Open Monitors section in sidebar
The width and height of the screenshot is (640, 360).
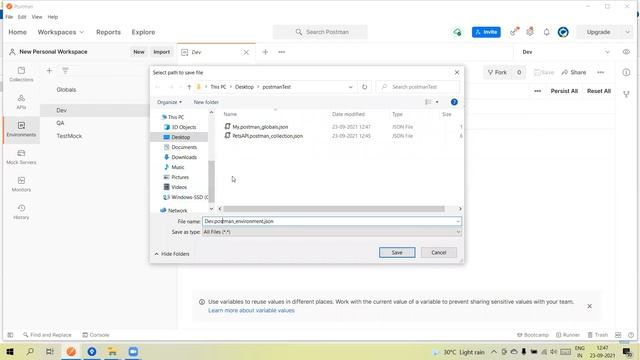[21, 184]
